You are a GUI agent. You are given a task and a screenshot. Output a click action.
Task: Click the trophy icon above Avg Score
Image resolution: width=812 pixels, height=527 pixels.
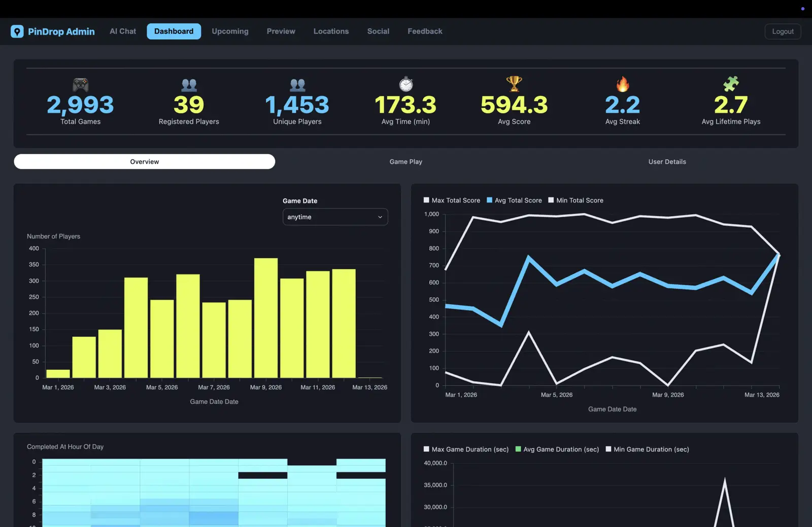pyautogui.click(x=514, y=84)
